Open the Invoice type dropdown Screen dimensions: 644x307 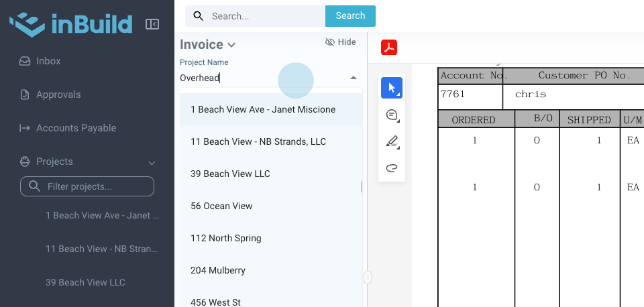point(208,45)
